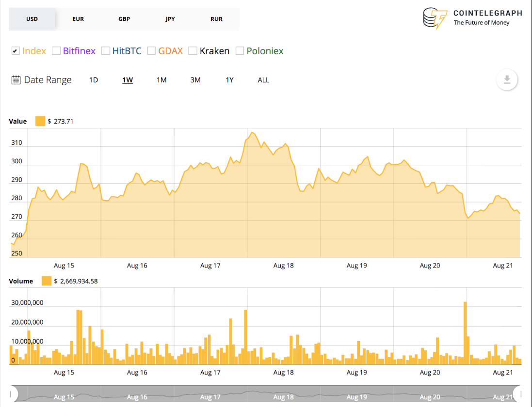The height and width of the screenshot is (407, 532).
Task: Click the COINTELEGRAPH title text
Action: 487,13
